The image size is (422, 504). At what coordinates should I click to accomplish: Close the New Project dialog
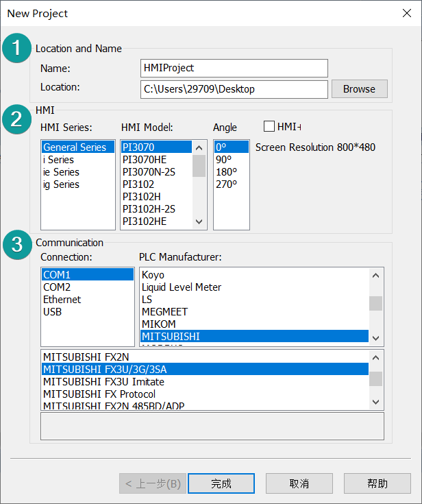pos(407,14)
